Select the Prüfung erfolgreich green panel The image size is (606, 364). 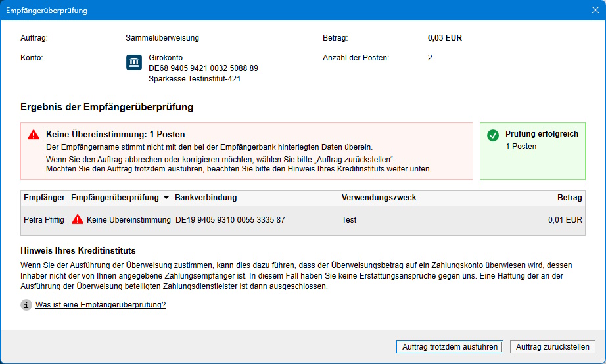[532, 151]
